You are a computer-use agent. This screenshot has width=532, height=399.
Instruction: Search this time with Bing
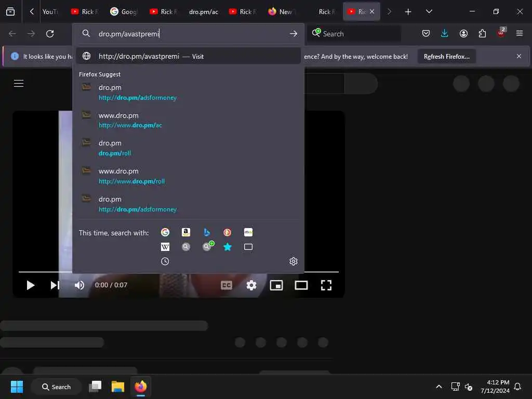coord(206,232)
